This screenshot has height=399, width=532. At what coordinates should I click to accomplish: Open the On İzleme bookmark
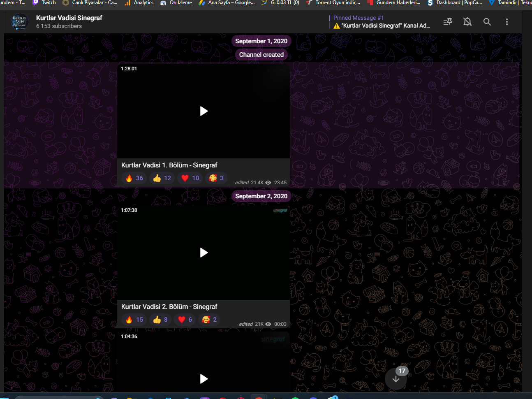click(176, 3)
